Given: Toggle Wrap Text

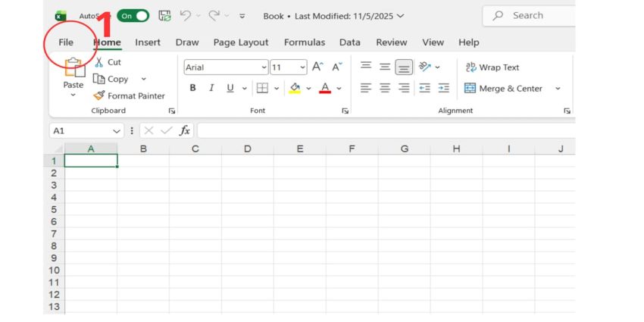Looking at the screenshot, I should tap(492, 67).
